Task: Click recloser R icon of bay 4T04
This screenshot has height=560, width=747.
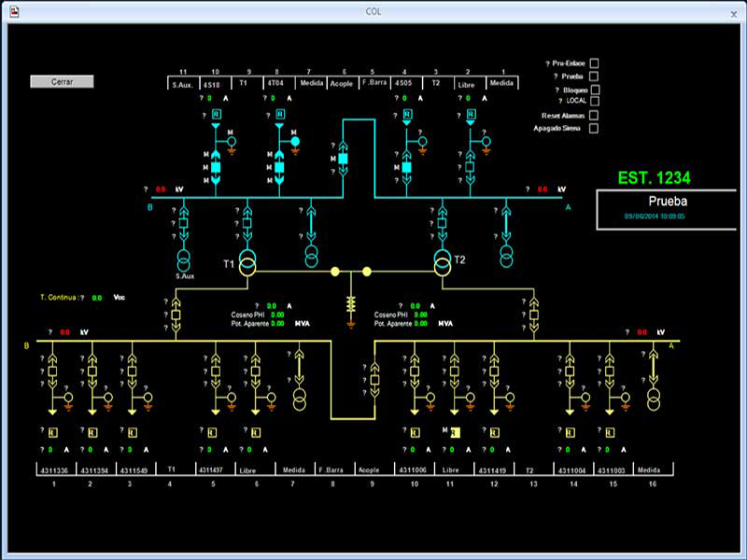Action: (279, 114)
